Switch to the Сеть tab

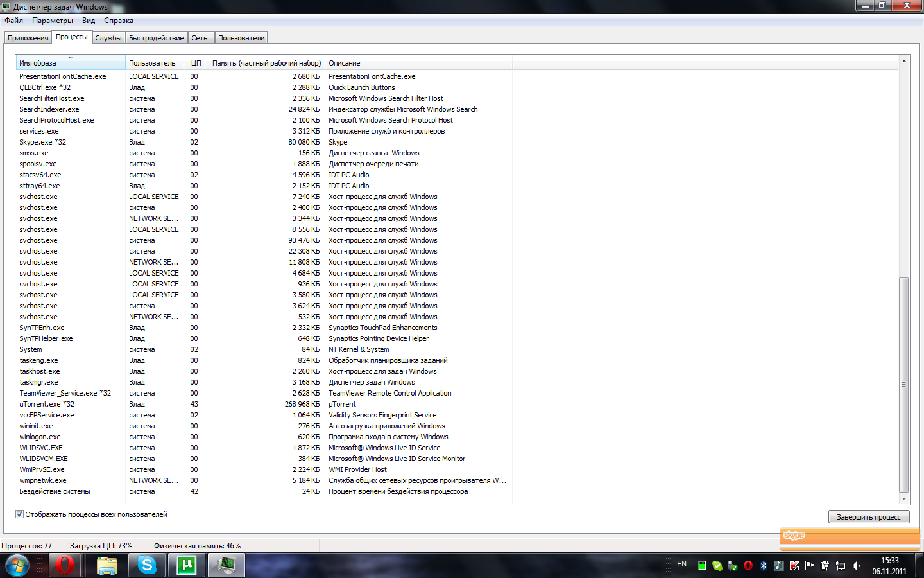pyautogui.click(x=200, y=38)
